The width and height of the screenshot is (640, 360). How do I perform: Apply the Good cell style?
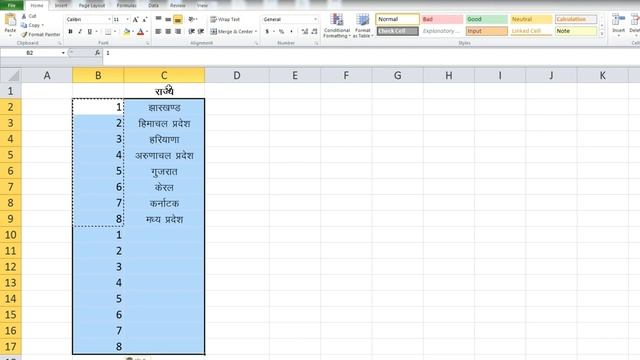pos(487,19)
